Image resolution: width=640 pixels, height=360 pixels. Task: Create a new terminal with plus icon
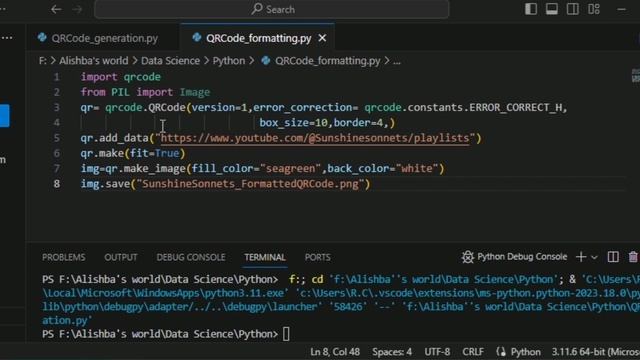(x=580, y=257)
